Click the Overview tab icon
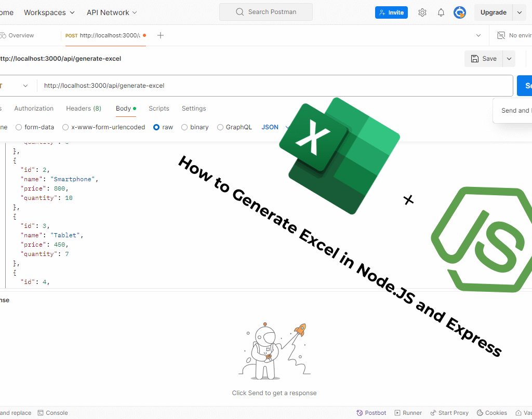 coord(3,35)
